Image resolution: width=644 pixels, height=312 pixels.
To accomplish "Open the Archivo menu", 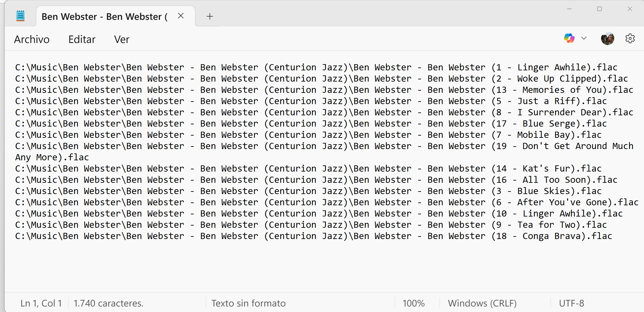I will [x=32, y=39].
